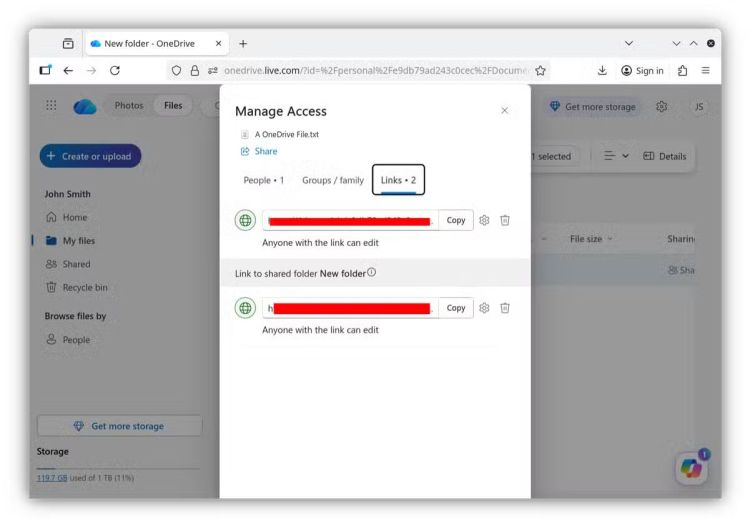Close the Manage Access dialog

click(504, 111)
